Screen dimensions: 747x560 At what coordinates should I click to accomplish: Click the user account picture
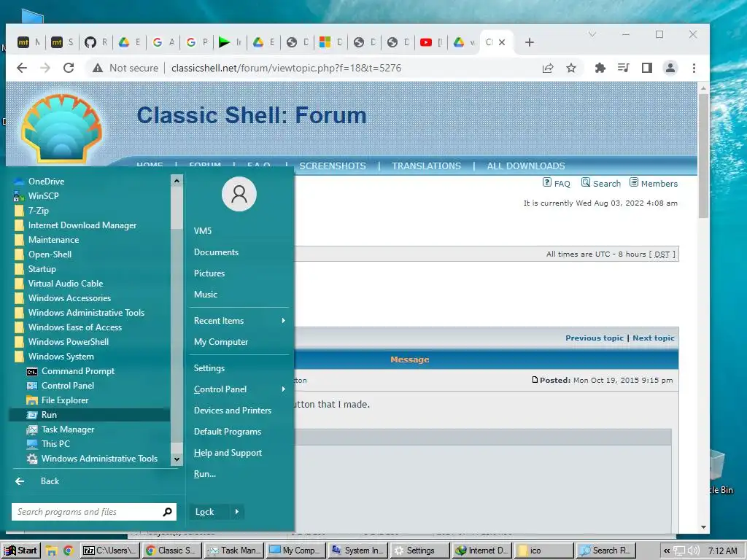pos(239,194)
